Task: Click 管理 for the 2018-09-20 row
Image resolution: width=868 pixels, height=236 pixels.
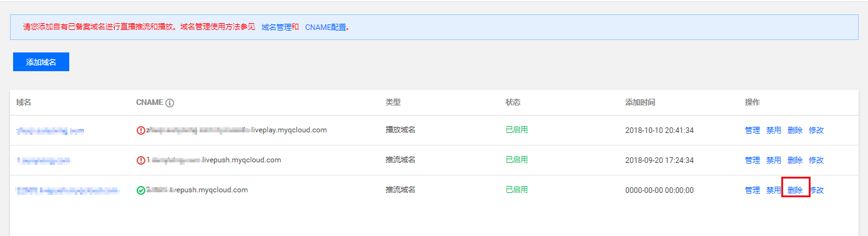Action: point(753,160)
